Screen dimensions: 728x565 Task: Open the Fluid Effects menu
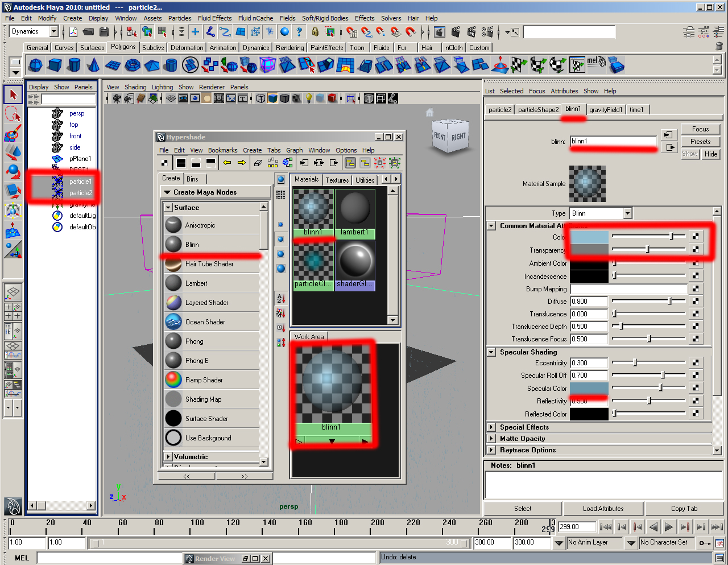[214, 18]
